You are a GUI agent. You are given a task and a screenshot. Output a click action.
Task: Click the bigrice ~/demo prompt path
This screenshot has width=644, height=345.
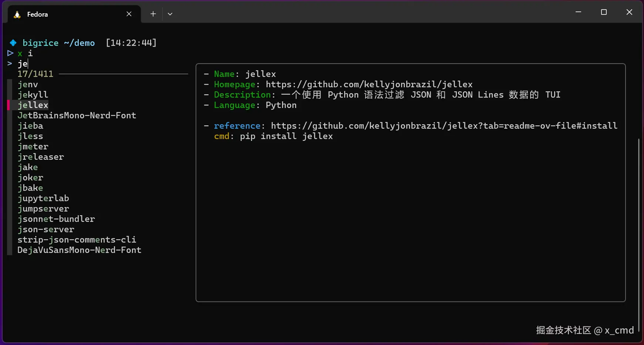coord(59,43)
